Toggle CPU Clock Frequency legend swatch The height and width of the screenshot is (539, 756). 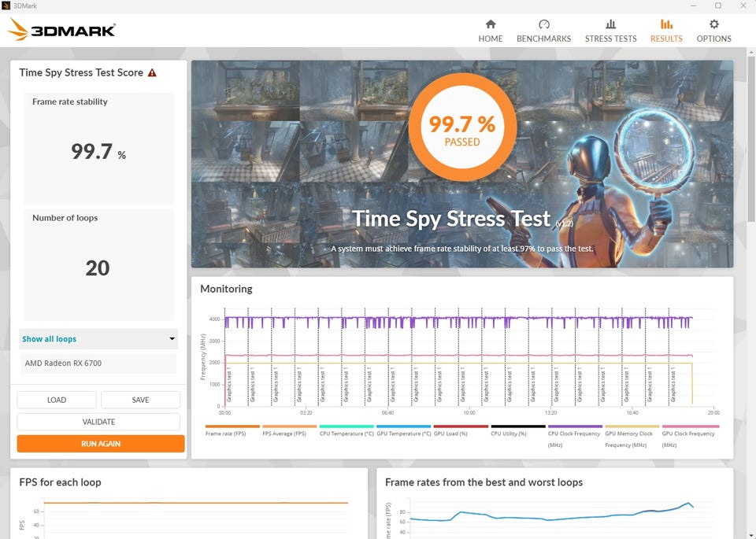pos(575,426)
